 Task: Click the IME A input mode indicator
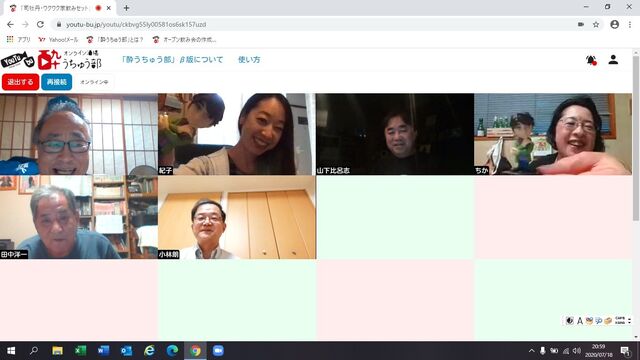pos(580,321)
